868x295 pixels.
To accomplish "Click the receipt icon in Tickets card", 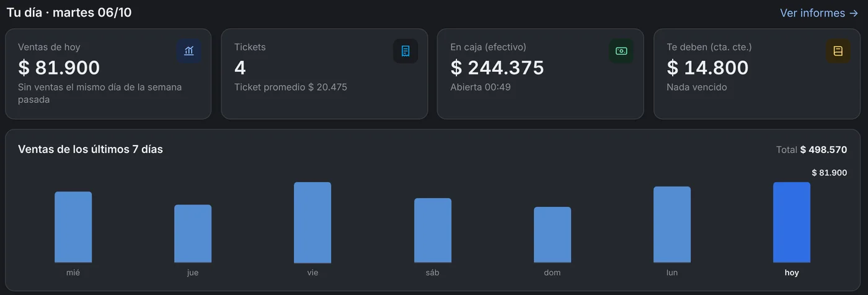I will (405, 51).
